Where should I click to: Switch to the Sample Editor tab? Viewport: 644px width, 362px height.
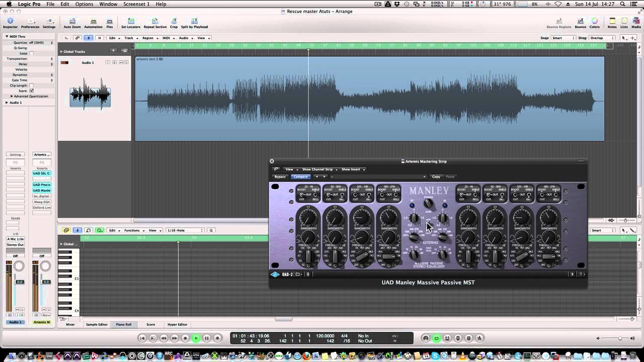coord(97,324)
